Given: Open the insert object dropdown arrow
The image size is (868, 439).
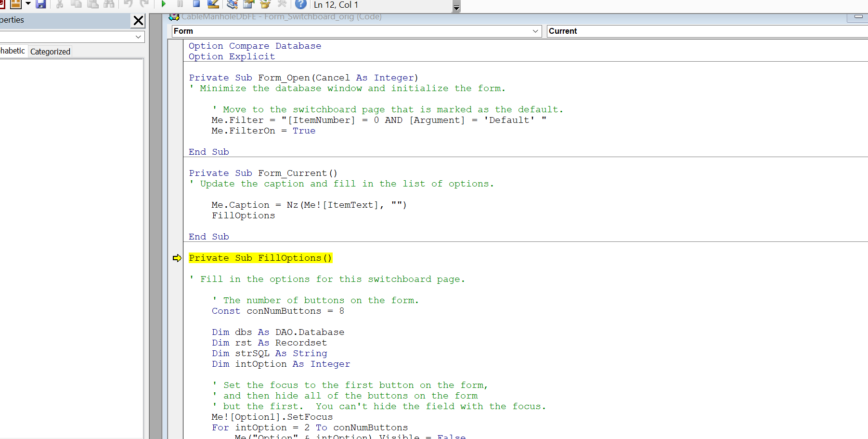Looking at the screenshot, I should 28,4.
